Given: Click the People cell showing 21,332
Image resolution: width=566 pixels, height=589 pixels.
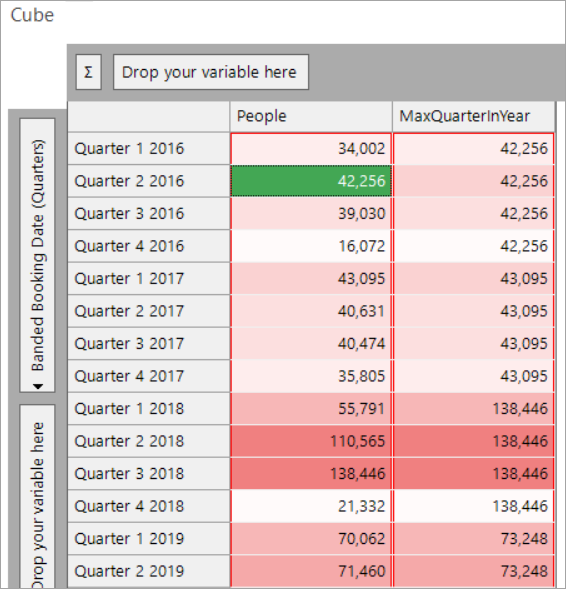Looking at the screenshot, I should (x=311, y=506).
